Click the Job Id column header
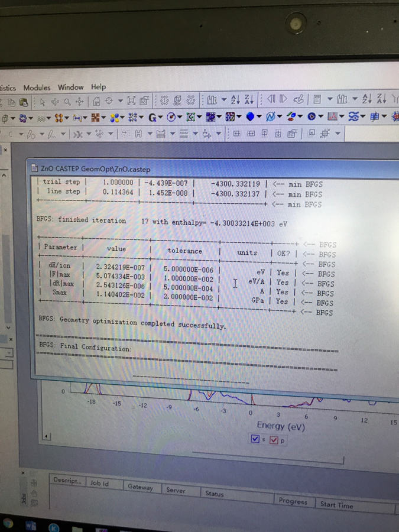The width and height of the screenshot is (399, 532). pyautogui.click(x=104, y=483)
